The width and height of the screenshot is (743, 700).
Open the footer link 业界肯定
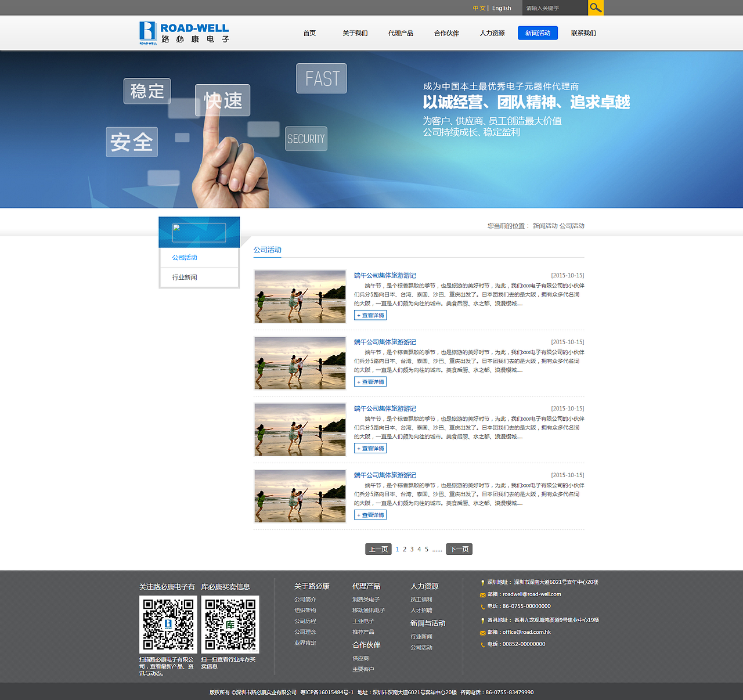point(305,643)
